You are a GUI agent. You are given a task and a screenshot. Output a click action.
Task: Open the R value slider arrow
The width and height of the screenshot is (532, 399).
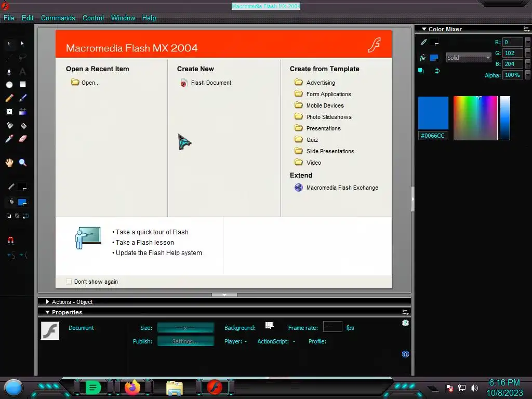[528, 42]
